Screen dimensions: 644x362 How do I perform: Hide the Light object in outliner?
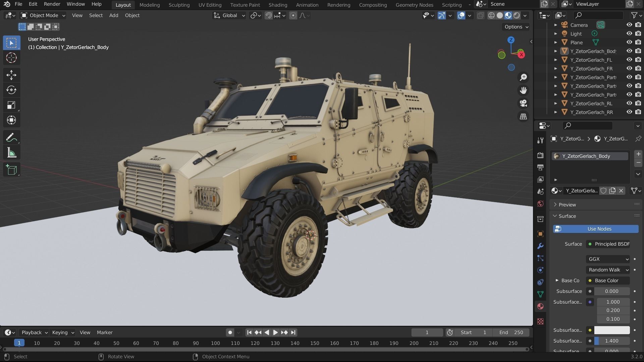(x=629, y=34)
